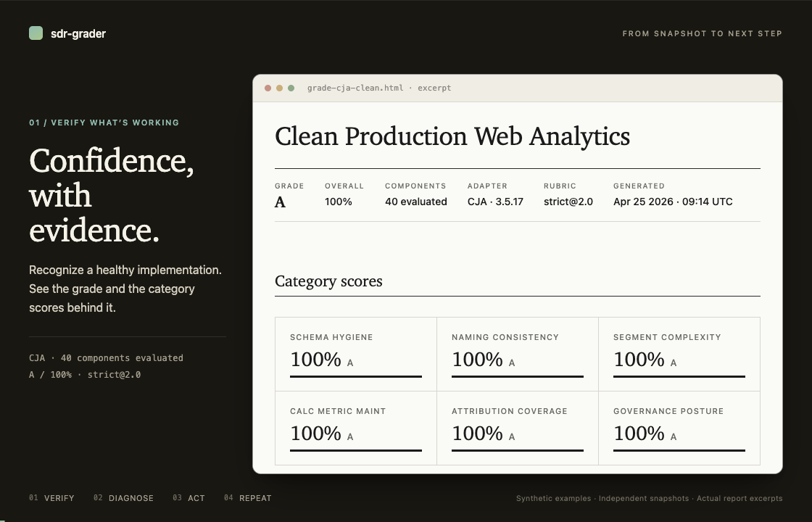Click the Category scores heading
This screenshot has width=812, height=522.
coord(328,281)
